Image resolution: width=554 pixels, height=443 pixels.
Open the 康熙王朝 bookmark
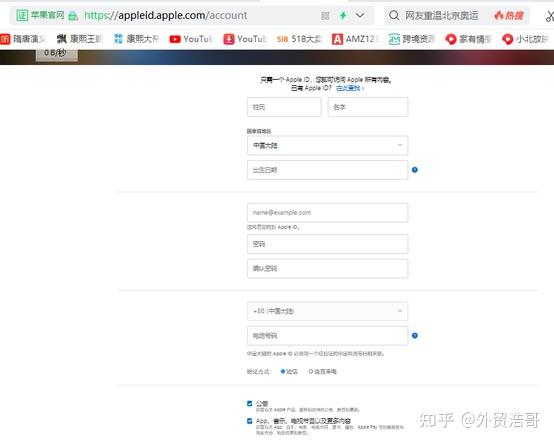[x=80, y=39]
